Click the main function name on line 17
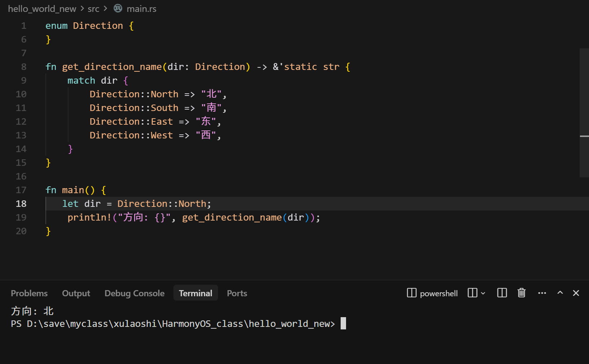This screenshot has height=364, width=589. 73,190
